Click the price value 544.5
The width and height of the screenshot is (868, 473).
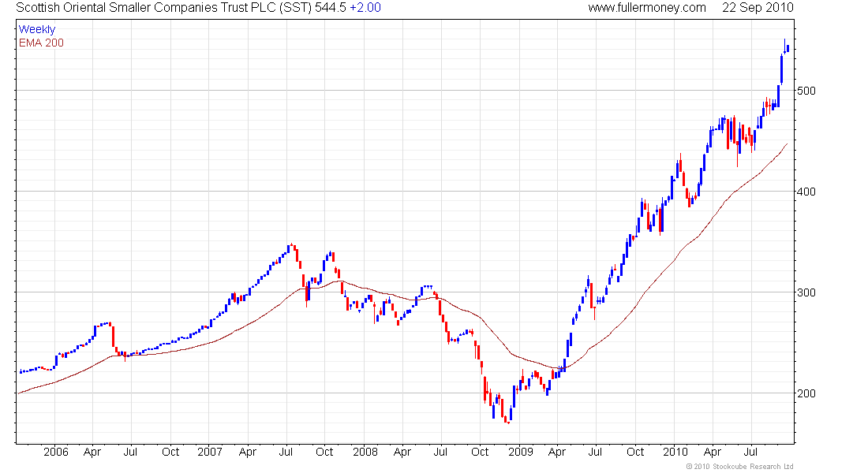[x=331, y=8]
